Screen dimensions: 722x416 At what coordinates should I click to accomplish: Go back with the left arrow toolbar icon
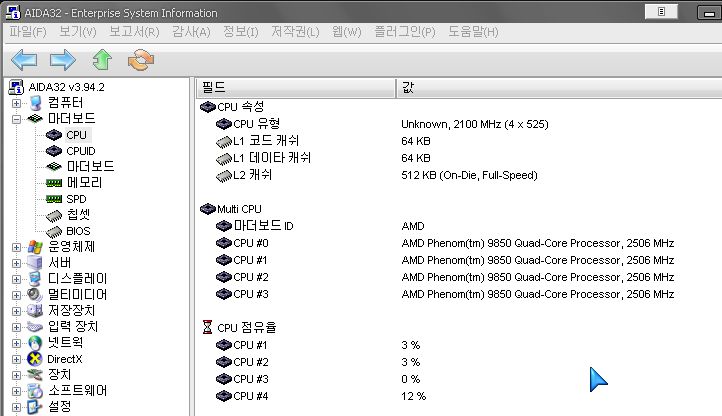24,60
